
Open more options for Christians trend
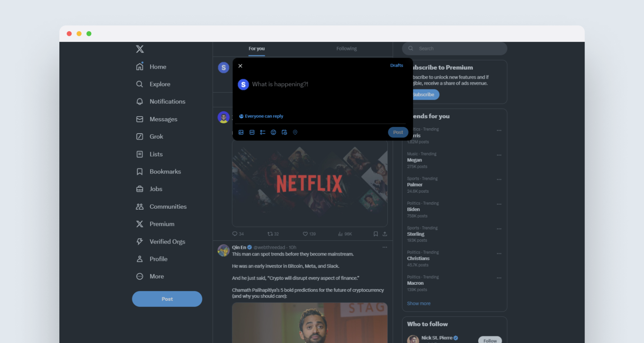[499, 253]
